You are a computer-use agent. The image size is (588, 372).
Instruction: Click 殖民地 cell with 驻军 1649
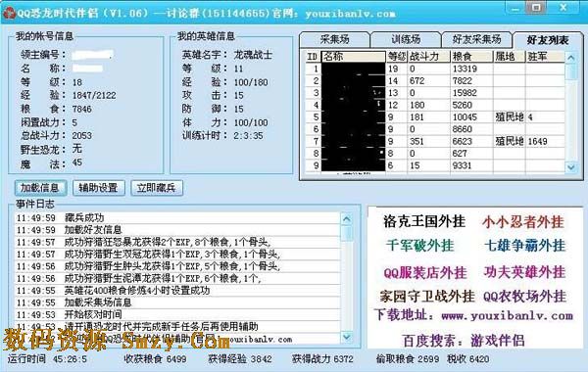coord(510,141)
